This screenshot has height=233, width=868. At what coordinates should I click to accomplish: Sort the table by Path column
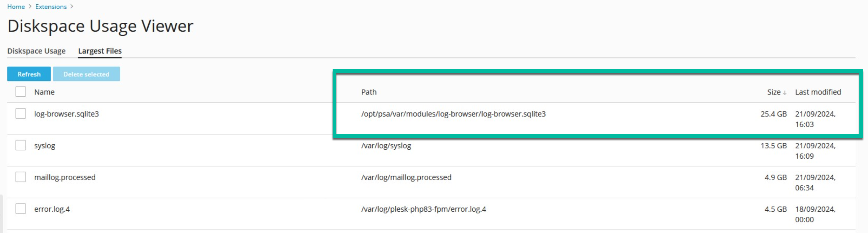coord(369,92)
